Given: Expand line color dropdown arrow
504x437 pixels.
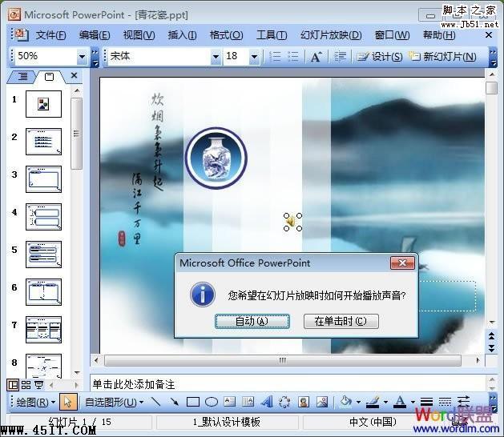Looking at the screenshot, I should click(x=385, y=402).
